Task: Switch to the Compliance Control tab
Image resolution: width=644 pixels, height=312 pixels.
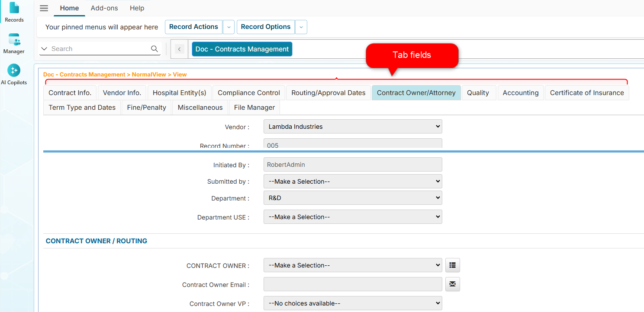Action: click(x=249, y=93)
